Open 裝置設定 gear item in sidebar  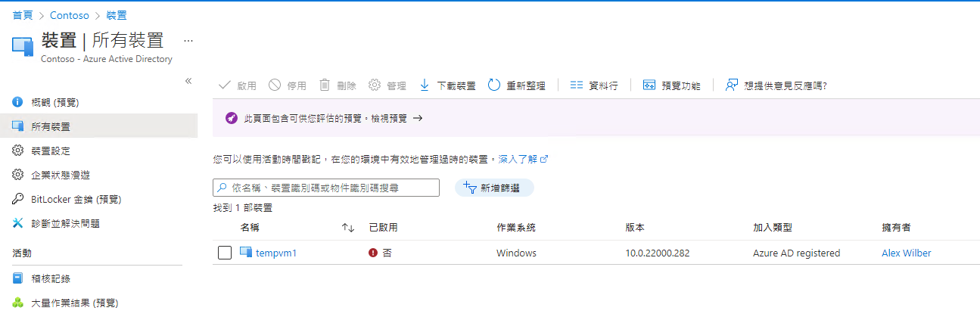[x=50, y=151]
